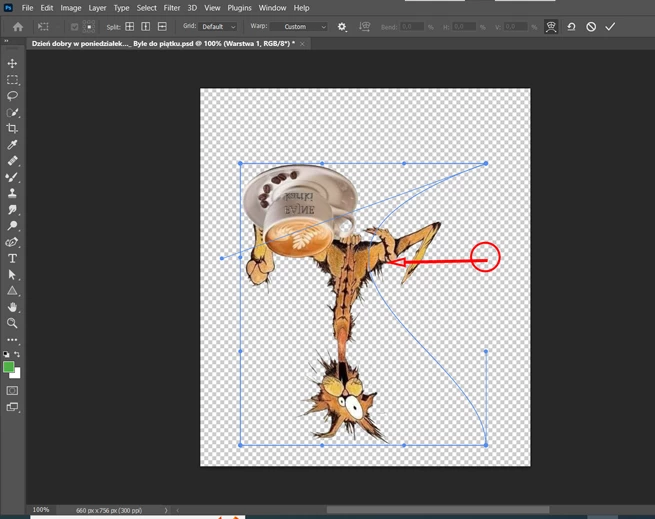Pick the green foreground color swatch
Screen dimensions: 655x519
[8, 367]
